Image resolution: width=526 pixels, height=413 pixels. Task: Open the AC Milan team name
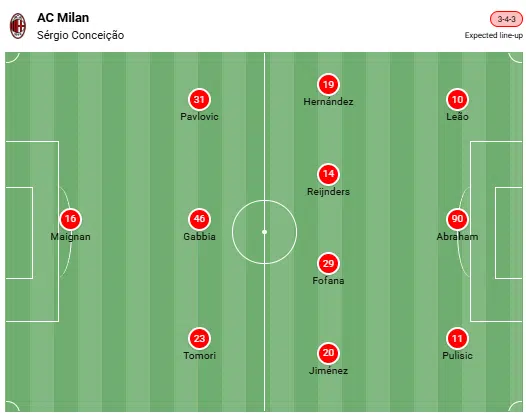point(63,18)
